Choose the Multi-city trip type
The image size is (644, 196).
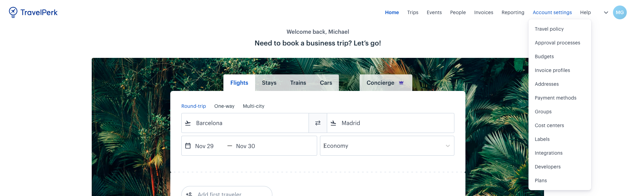(254, 106)
